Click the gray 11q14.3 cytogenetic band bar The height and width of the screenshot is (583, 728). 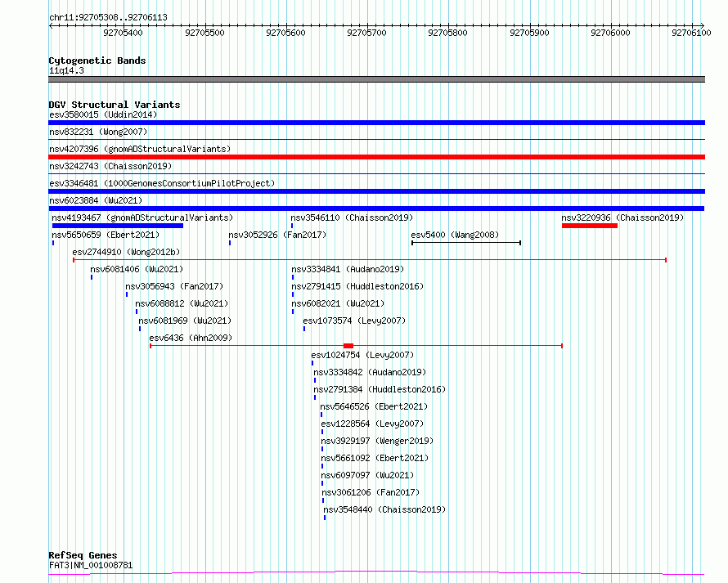click(376, 79)
